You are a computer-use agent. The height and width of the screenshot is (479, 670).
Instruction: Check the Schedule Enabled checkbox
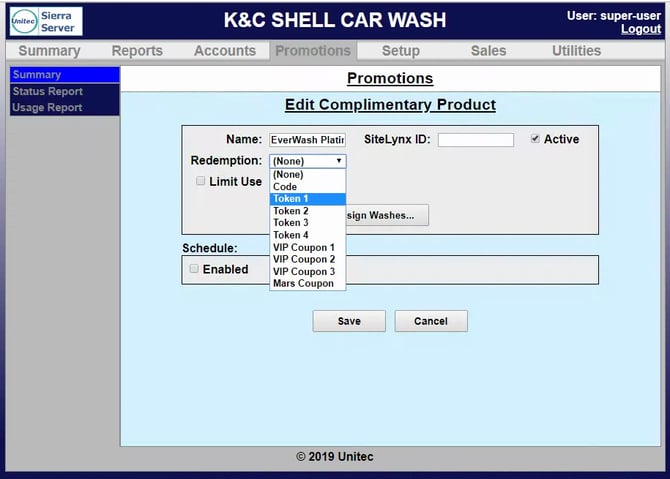pos(194,269)
